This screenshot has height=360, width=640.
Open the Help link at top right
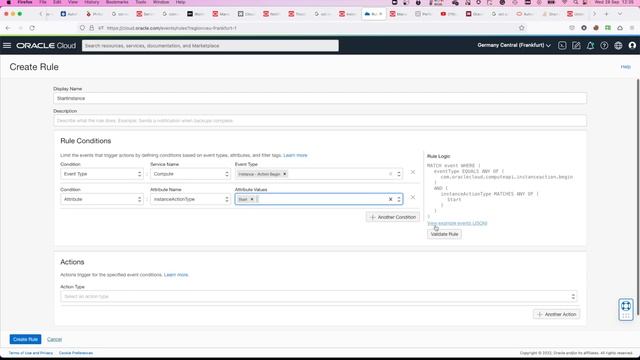click(x=625, y=67)
